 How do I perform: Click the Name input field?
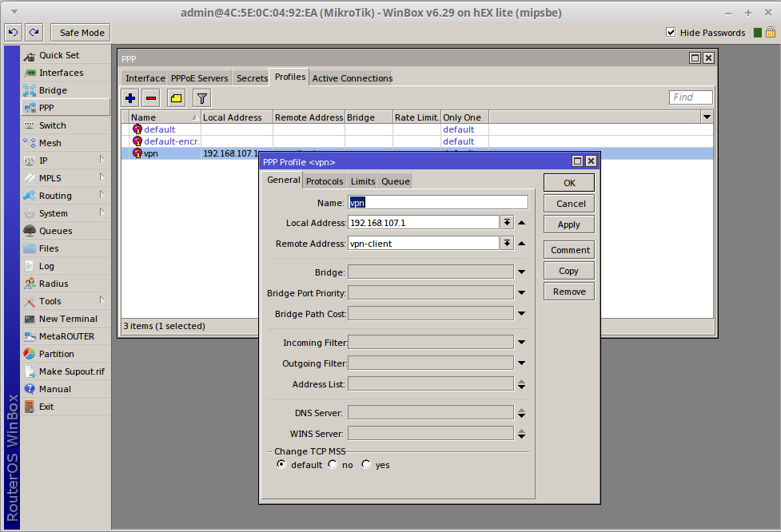pyautogui.click(x=438, y=202)
